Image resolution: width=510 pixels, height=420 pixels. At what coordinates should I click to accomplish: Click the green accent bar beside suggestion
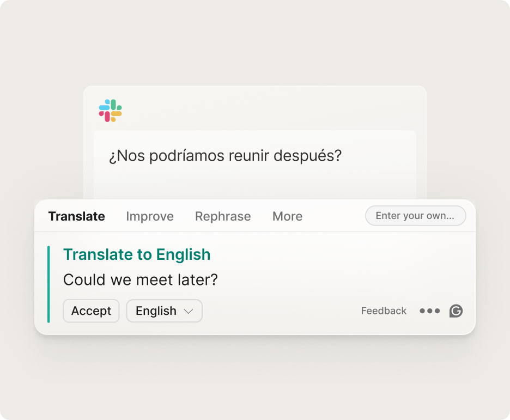pyautogui.click(x=48, y=284)
